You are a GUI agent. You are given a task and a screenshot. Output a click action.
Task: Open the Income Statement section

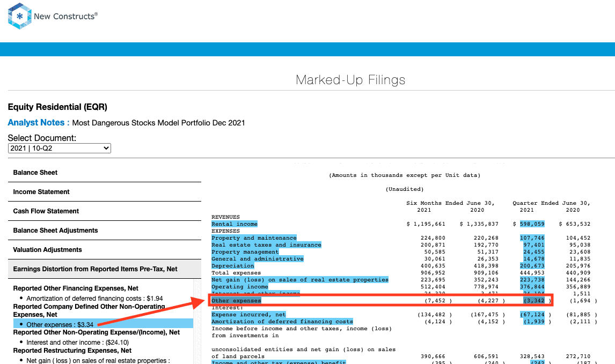click(104, 191)
